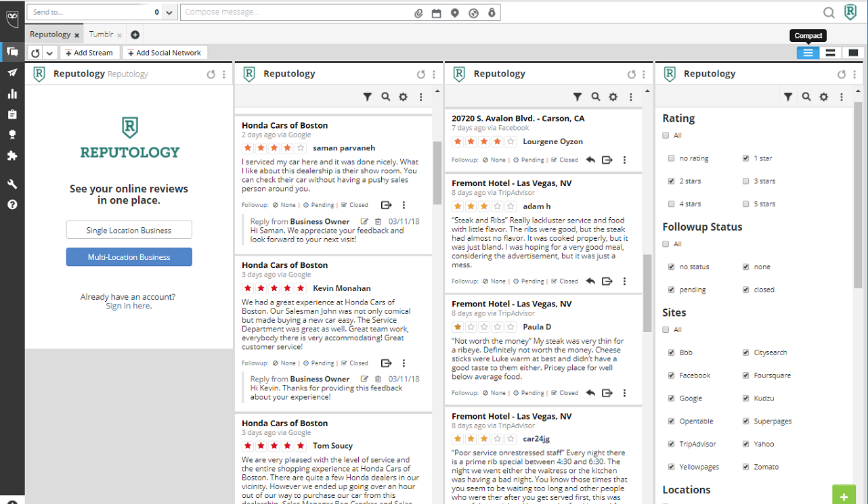Viewport: 868px width, 504px height.
Task: Click the Multi-Location Business button
Action: tap(129, 256)
